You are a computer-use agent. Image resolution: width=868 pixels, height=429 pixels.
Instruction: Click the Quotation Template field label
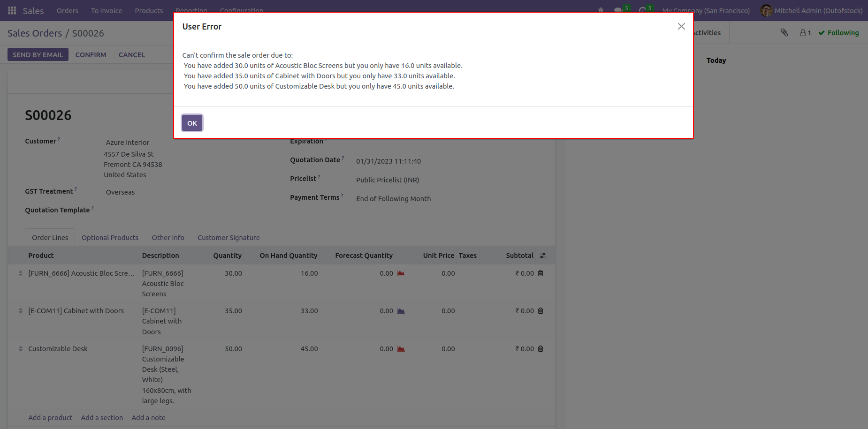click(x=57, y=210)
